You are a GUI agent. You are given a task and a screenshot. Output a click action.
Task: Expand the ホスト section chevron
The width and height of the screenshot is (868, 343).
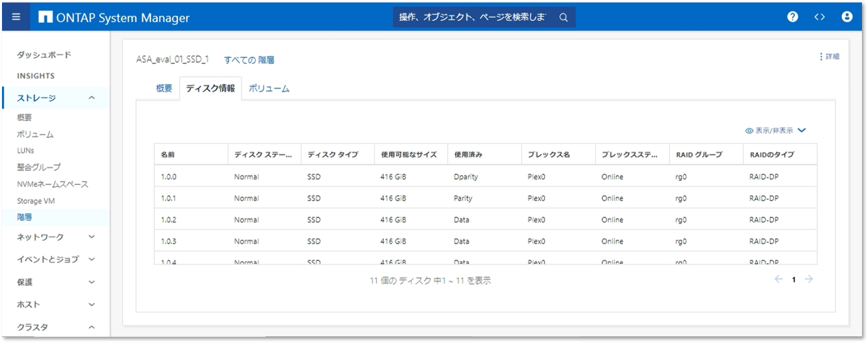[92, 305]
